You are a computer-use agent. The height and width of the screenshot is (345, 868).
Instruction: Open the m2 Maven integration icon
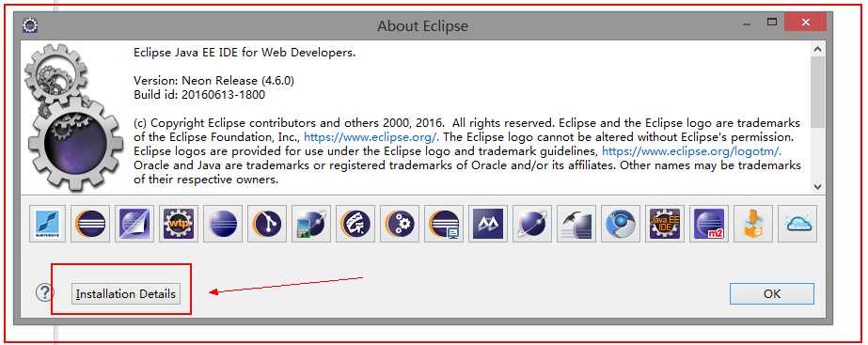pos(709,224)
